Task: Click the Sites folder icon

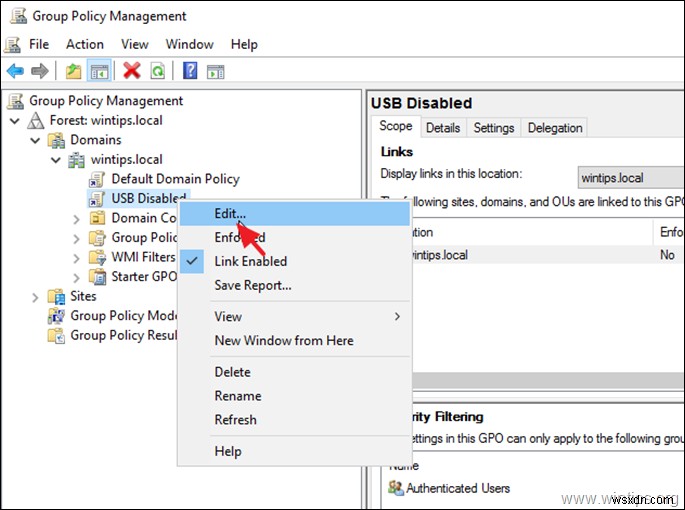Action: click(x=56, y=296)
